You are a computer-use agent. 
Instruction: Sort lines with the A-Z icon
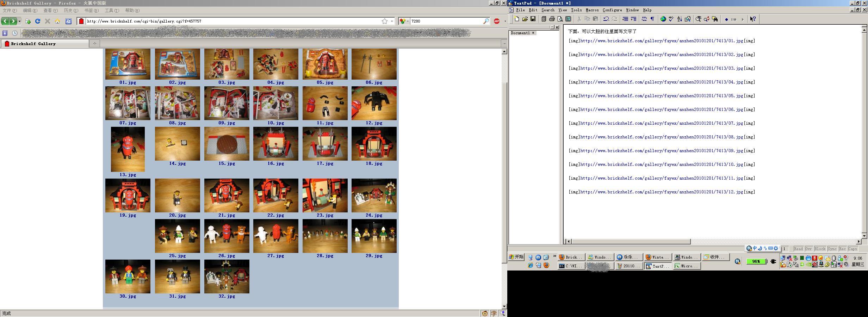(x=680, y=19)
